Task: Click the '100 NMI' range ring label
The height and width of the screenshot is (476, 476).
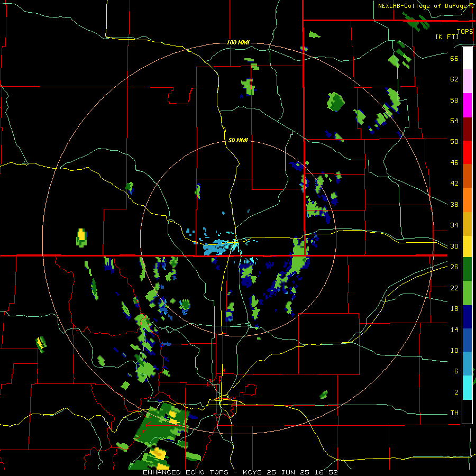Action: [238, 42]
